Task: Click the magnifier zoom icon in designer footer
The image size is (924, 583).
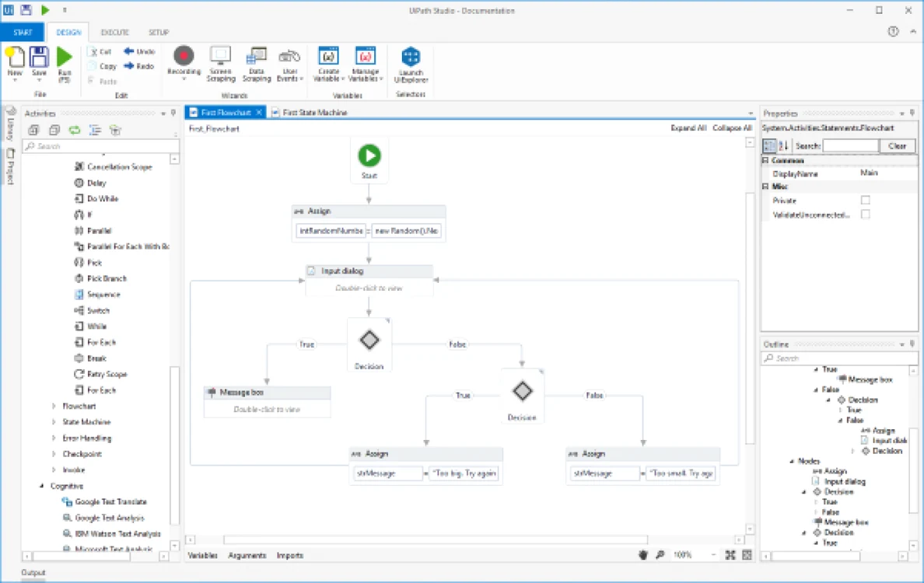Action: [x=660, y=555]
